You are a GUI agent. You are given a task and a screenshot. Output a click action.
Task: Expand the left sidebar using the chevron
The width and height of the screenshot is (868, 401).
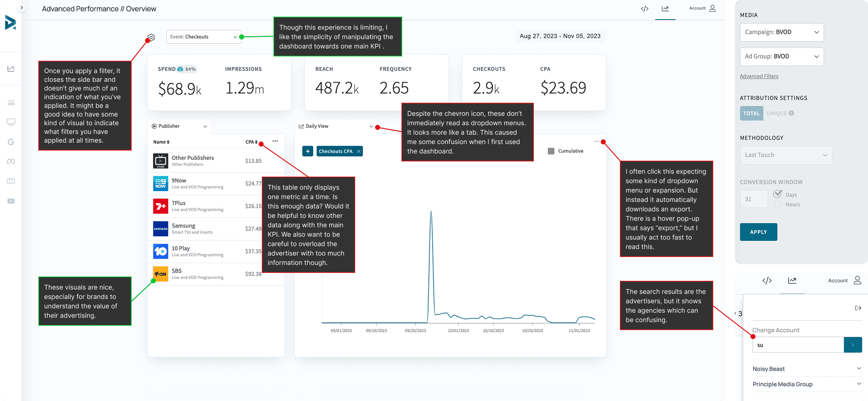pos(22,8)
